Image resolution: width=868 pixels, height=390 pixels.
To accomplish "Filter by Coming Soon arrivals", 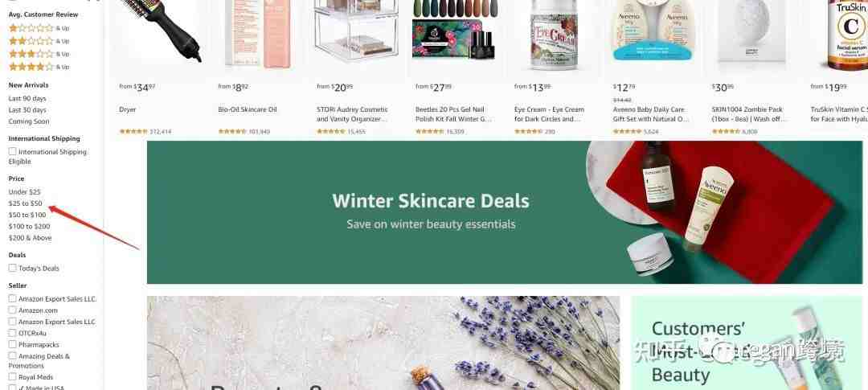I will pyautogui.click(x=29, y=121).
